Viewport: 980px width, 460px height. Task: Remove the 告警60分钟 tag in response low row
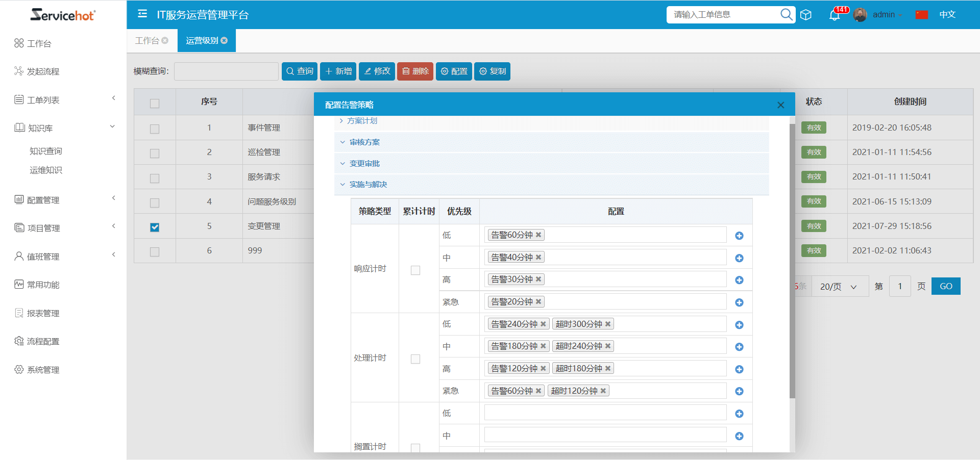538,235
